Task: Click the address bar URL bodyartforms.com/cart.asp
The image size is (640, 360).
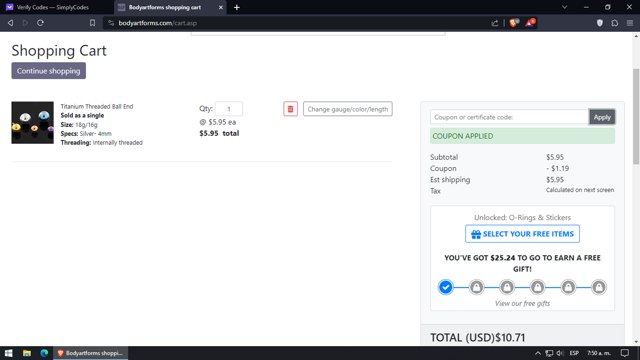Action: [158, 23]
